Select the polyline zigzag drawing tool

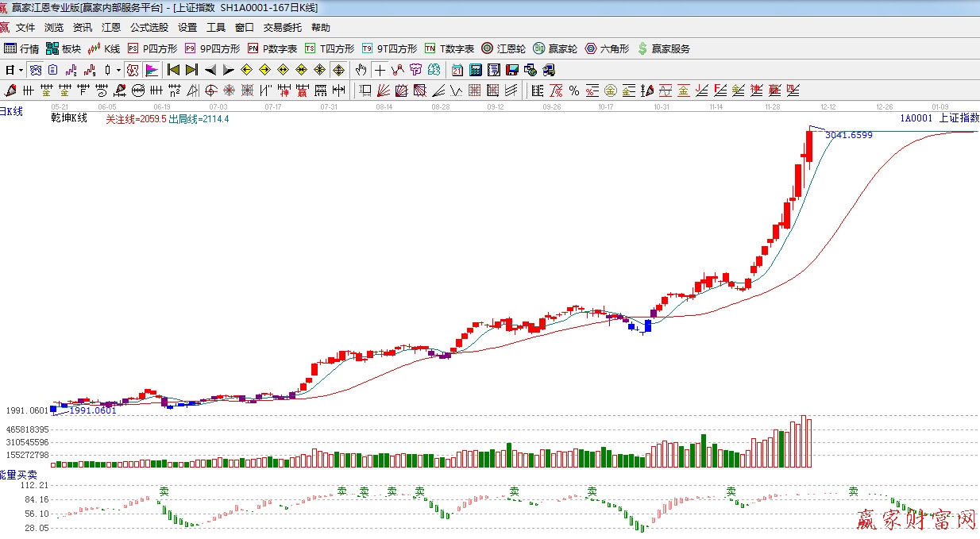pos(398,70)
